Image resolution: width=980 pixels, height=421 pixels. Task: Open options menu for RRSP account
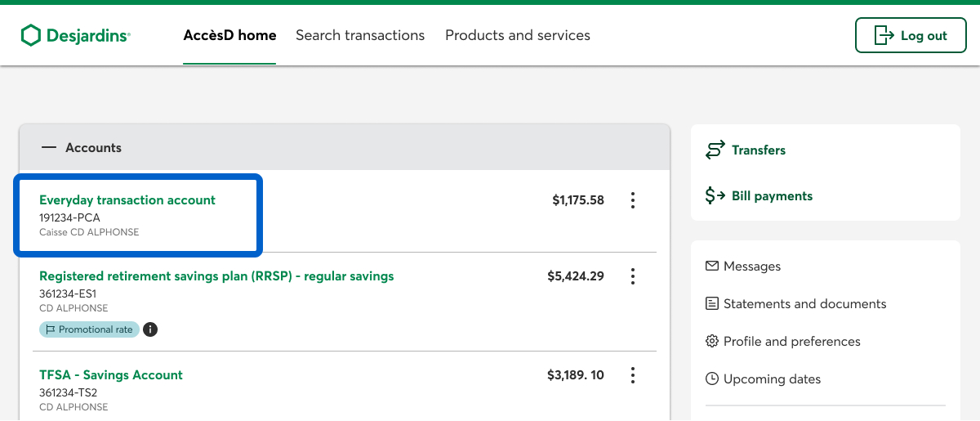(x=633, y=276)
